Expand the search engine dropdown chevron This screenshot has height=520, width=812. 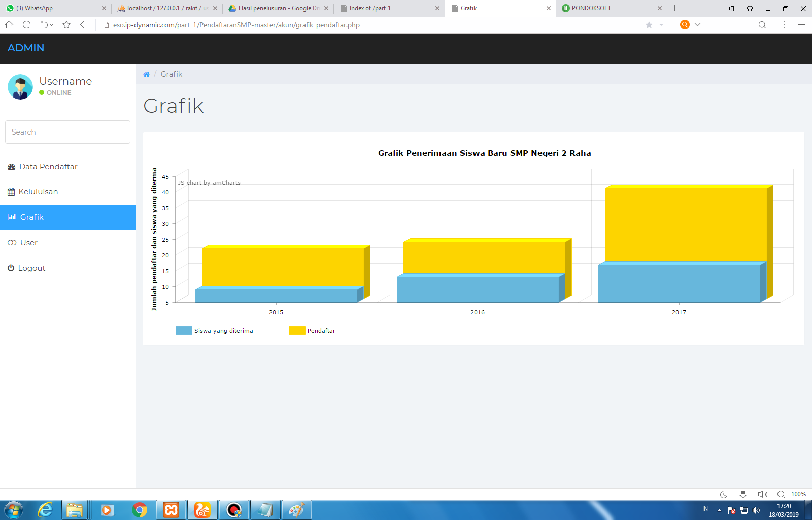(x=698, y=25)
